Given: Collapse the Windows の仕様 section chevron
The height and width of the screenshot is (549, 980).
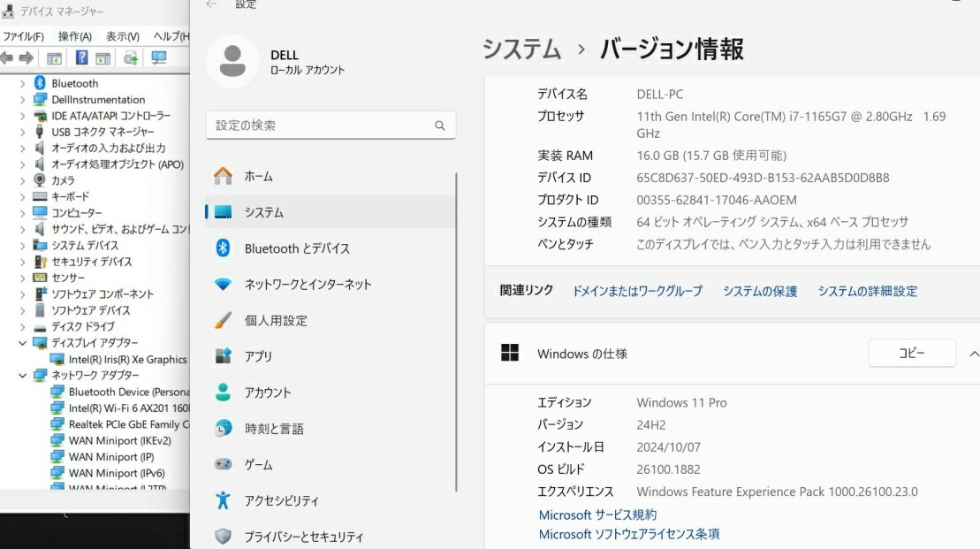Looking at the screenshot, I should coord(973,354).
